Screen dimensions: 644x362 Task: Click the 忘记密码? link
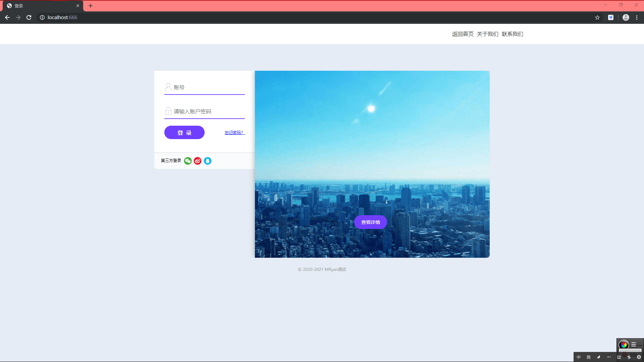[x=234, y=133]
